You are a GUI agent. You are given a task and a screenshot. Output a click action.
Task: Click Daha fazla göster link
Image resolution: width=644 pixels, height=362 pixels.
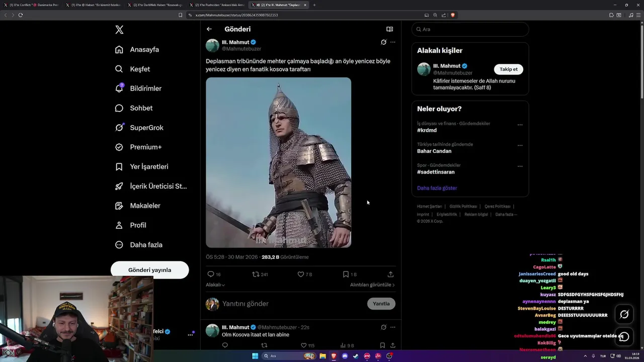[x=437, y=188]
